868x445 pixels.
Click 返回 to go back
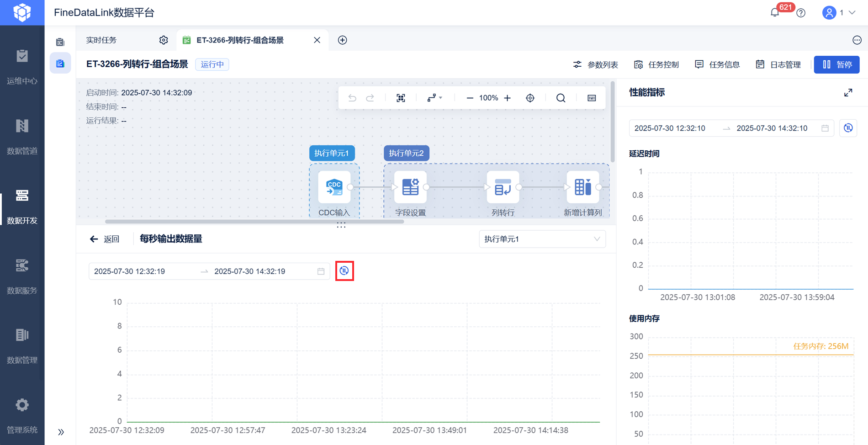point(105,239)
